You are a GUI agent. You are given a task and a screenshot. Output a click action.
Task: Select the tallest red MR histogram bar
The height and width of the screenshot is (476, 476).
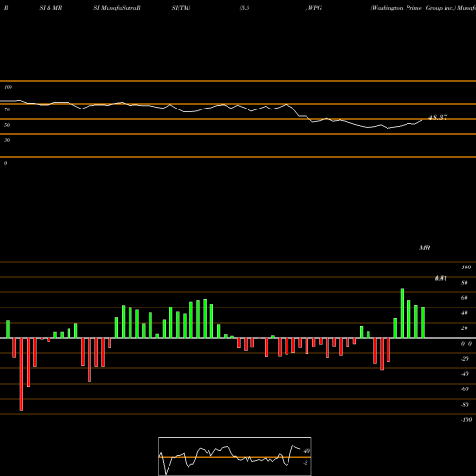pos(21,374)
